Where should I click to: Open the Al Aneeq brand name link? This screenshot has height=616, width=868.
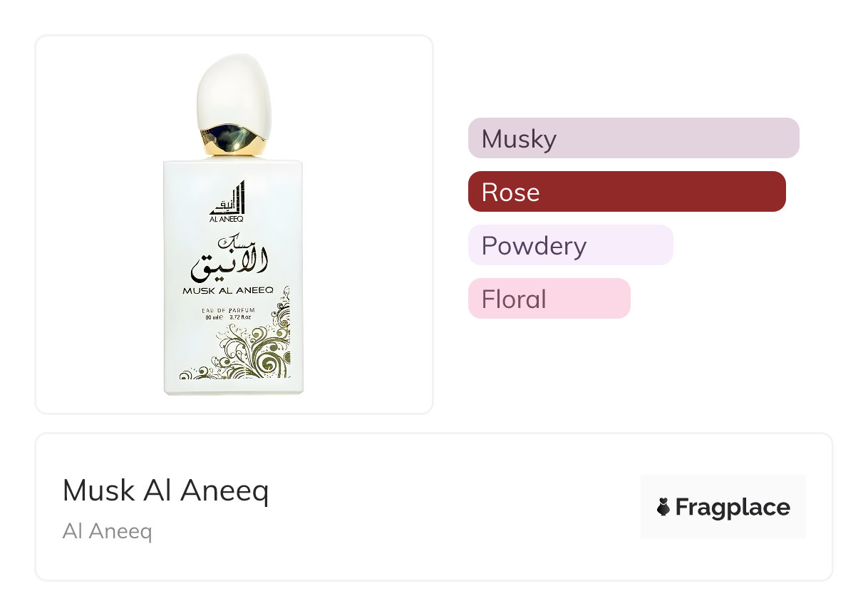point(107,531)
